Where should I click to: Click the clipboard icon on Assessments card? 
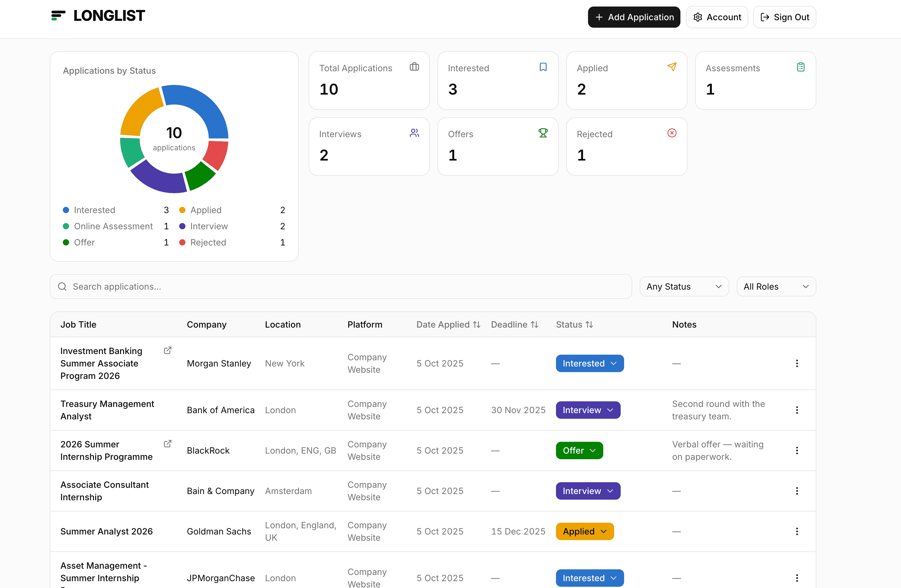point(801,67)
